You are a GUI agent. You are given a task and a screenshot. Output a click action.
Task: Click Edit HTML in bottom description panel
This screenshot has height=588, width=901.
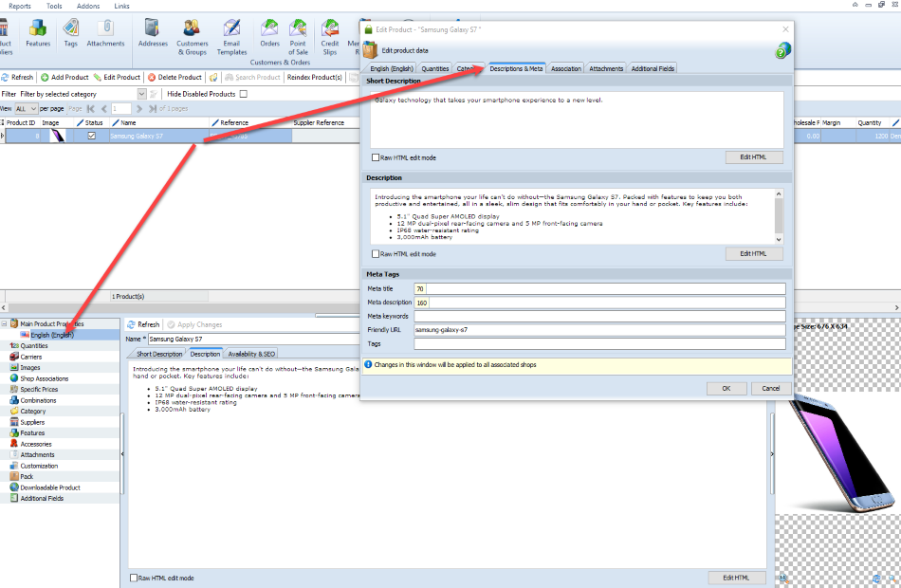(x=736, y=578)
